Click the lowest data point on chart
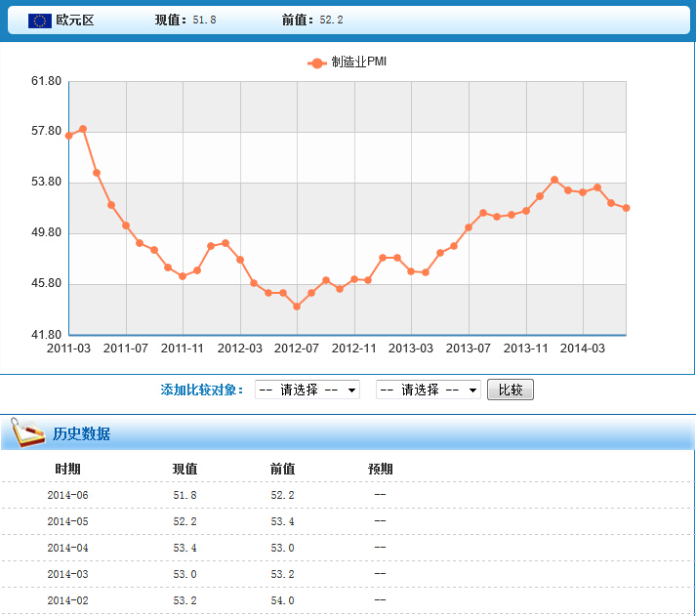 coord(297,307)
